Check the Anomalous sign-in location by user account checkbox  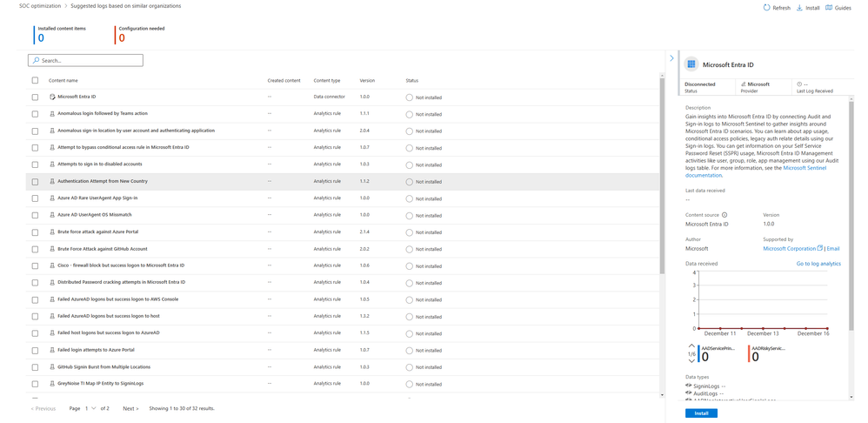(36, 131)
